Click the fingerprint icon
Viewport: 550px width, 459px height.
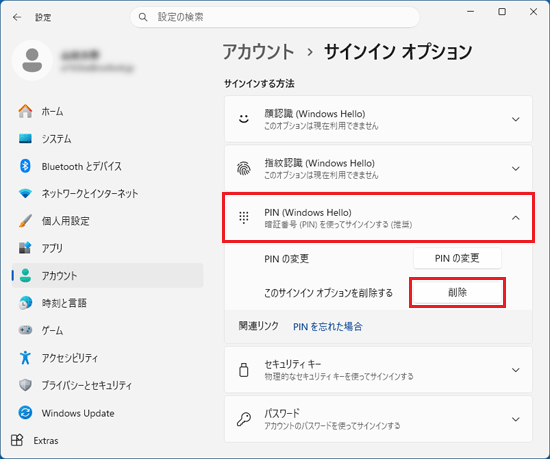(x=244, y=168)
